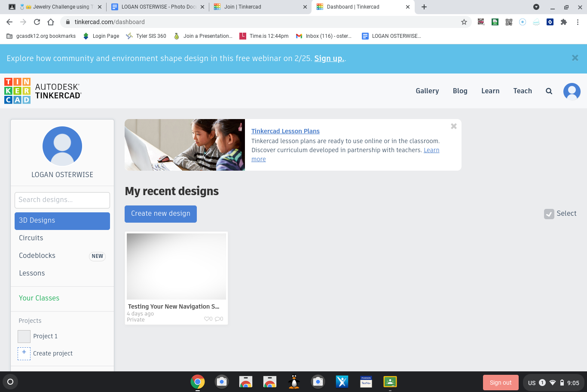The image size is (587, 392).
Task: Open the system status tray showing 9:05
Action: [x=553, y=383]
